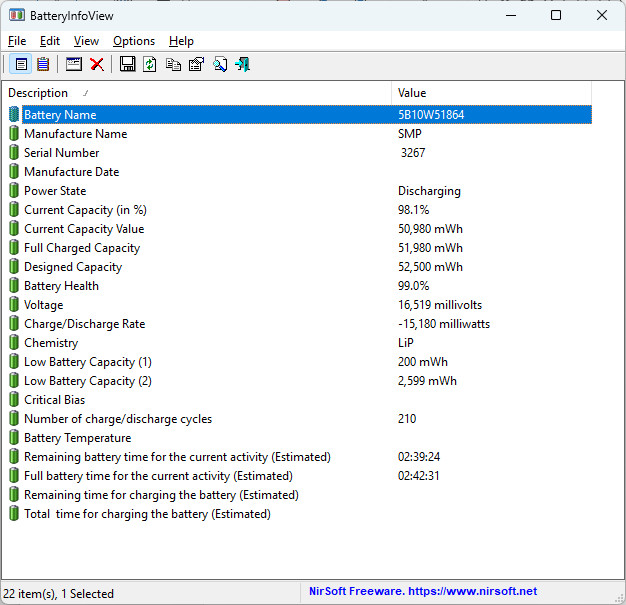
Task: Select the Low Battery Capacity (2) row
Action: (300, 381)
